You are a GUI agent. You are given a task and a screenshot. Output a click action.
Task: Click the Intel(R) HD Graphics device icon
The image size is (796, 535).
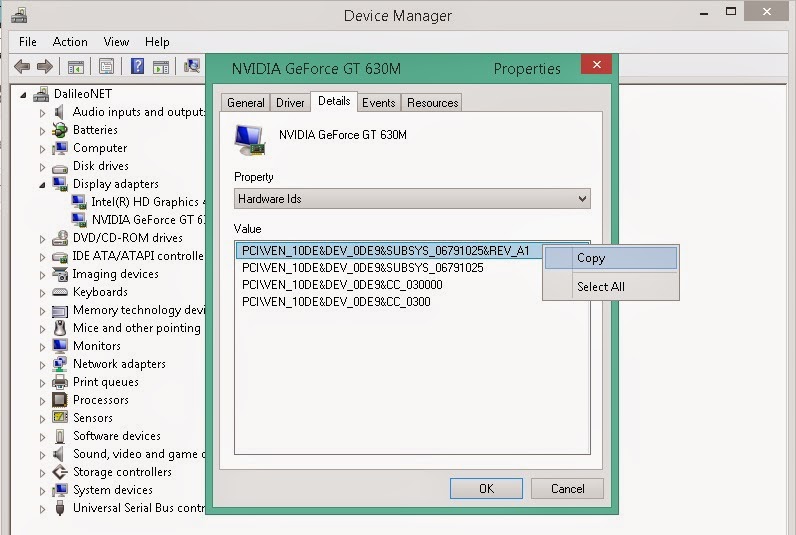tap(79, 202)
